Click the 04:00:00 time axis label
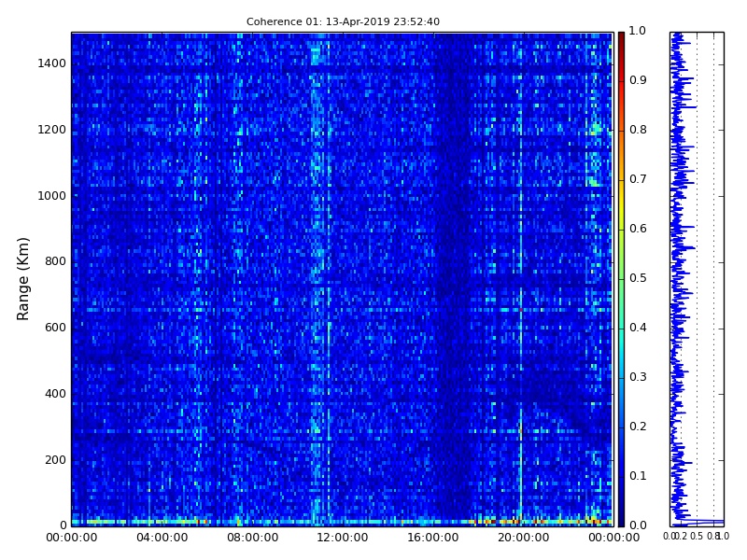This screenshot has height=560, width=747. click(x=162, y=538)
